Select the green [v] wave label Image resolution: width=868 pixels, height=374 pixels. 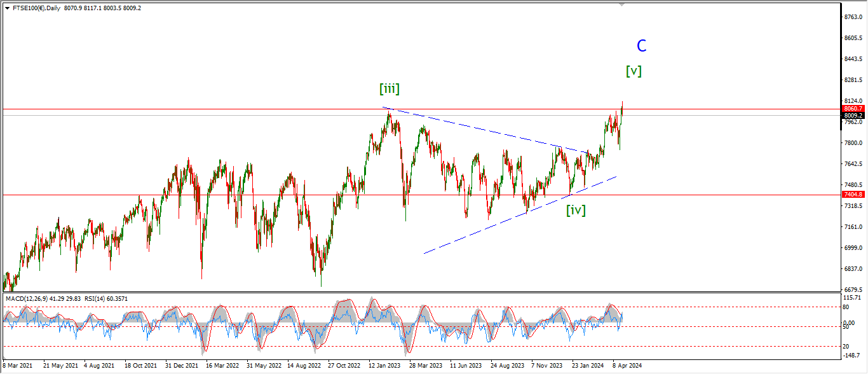634,71
